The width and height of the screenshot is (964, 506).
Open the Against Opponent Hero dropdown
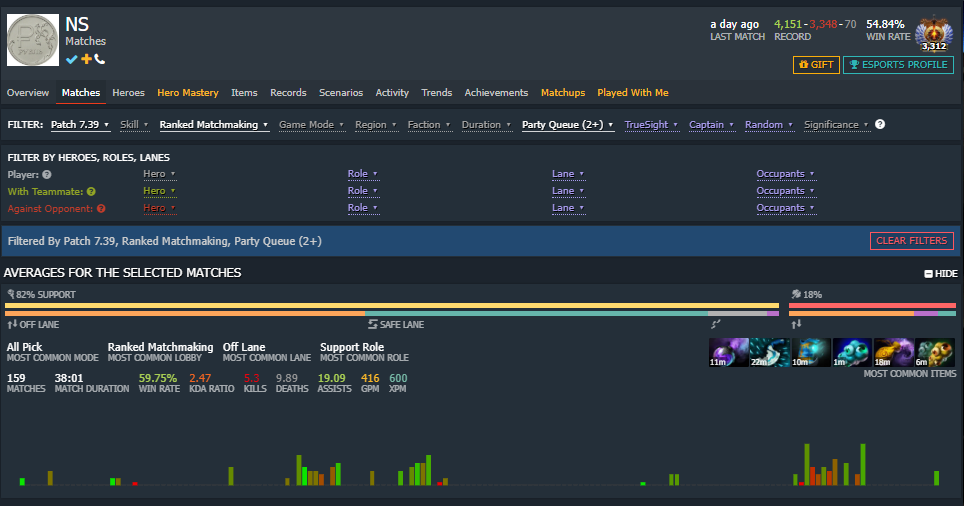pos(159,208)
